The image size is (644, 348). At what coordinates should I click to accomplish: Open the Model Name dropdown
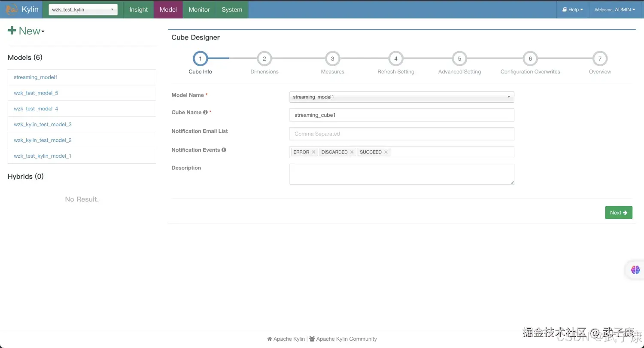[402, 97]
